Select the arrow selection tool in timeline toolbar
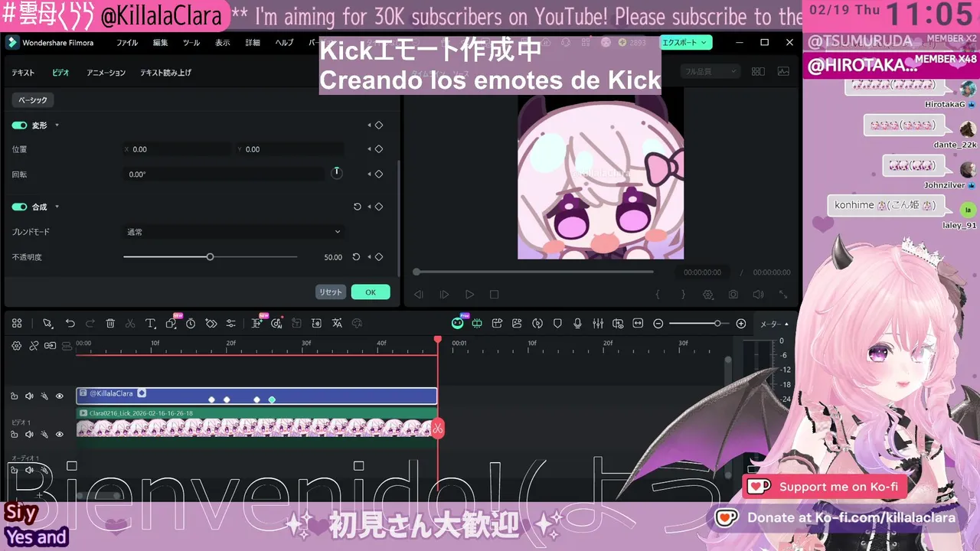This screenshot has height=551, width=980. (47, 324)
